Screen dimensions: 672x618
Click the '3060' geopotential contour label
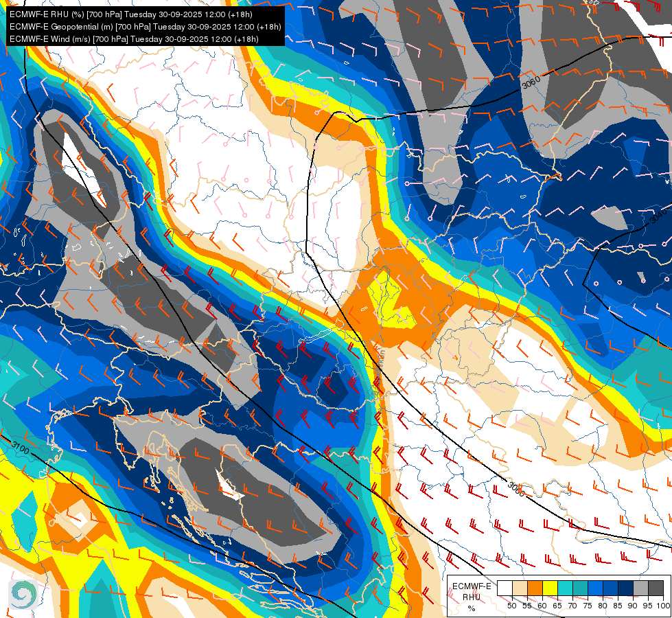coord(531,82)
